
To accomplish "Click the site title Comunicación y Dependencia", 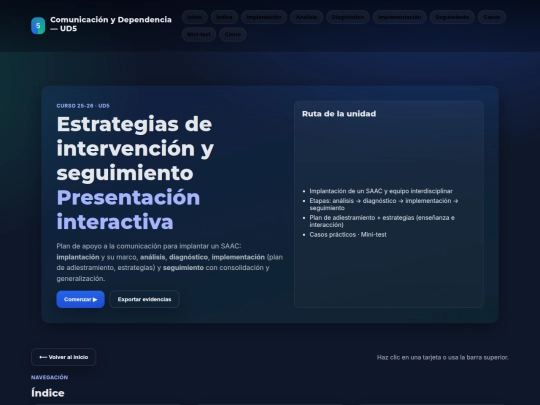I will [x=111, y=24].
